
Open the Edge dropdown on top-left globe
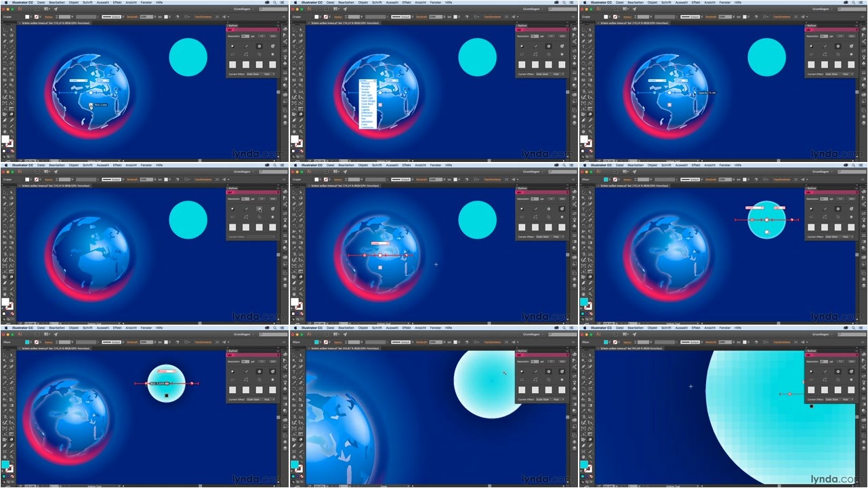pos(103,80)
